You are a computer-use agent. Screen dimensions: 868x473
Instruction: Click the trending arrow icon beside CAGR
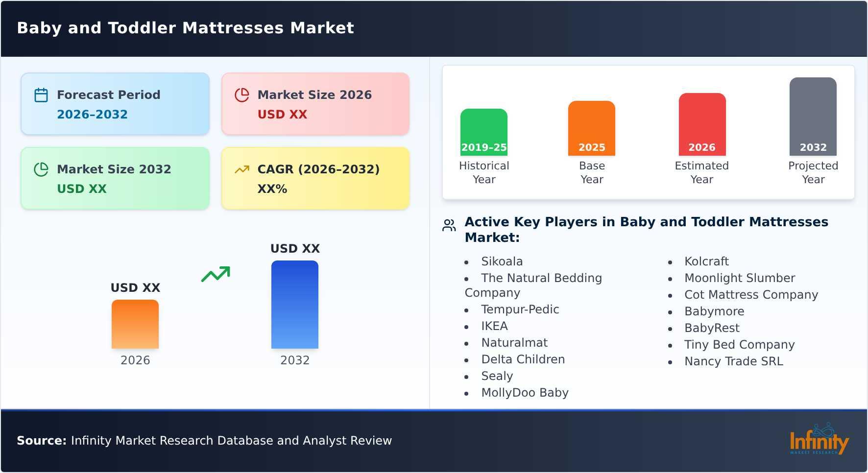[x=242, y=169]
